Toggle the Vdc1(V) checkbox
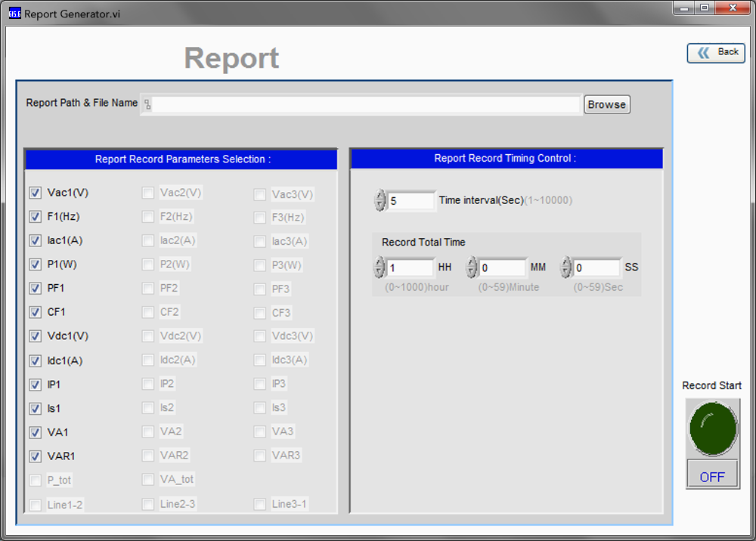The image size is (756, 541). pyautogui.click(x=36, y=336)
